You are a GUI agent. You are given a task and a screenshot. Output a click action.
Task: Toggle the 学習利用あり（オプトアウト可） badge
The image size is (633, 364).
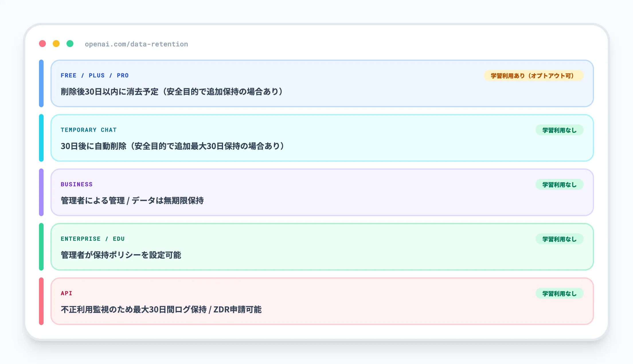point(533,76)
